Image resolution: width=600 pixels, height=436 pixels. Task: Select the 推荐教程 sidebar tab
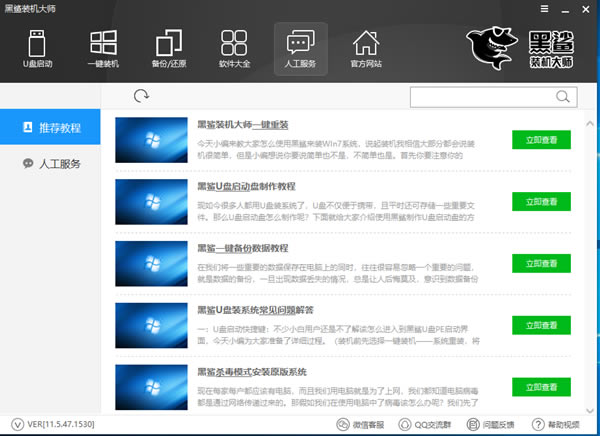pos(50,127)
